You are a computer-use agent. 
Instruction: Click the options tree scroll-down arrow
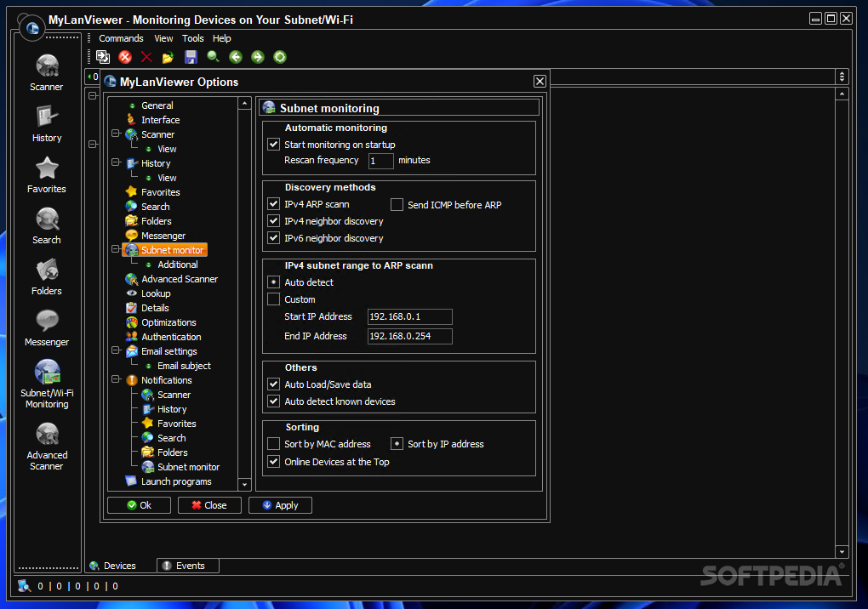pos(245,485)
